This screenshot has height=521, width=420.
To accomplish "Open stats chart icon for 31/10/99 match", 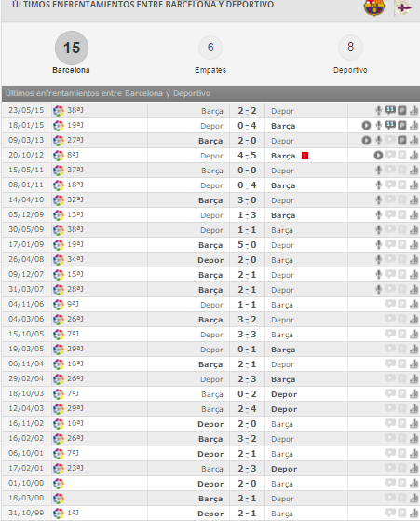I will (413, 513).
